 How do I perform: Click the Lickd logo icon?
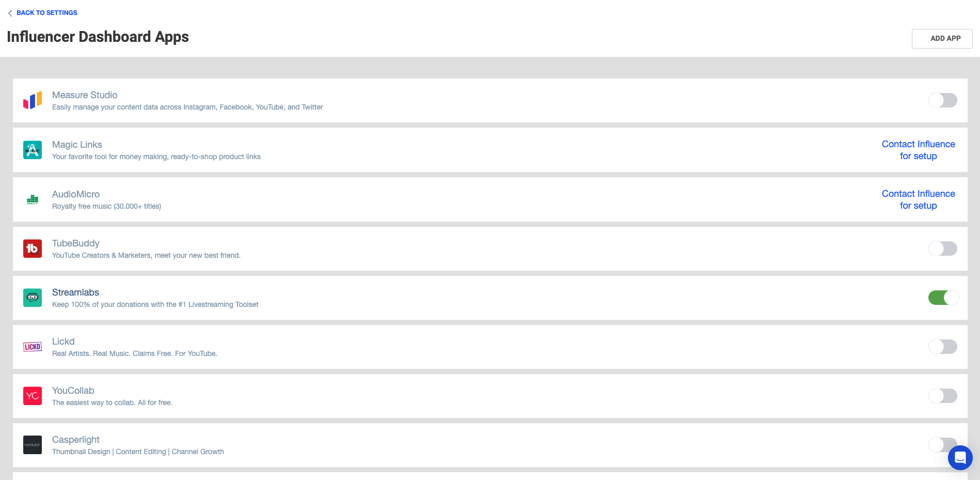(x=33, y=347)
